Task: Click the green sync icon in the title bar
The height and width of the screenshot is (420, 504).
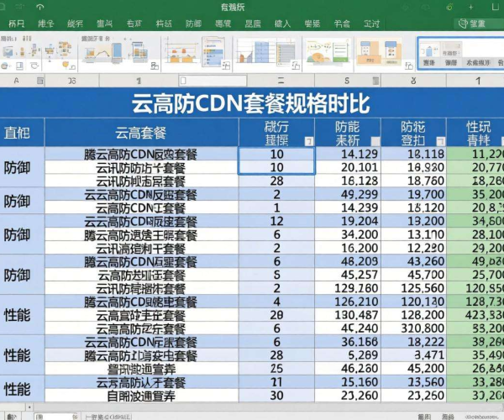Action: pyautogui.click(x=449, y=7)
